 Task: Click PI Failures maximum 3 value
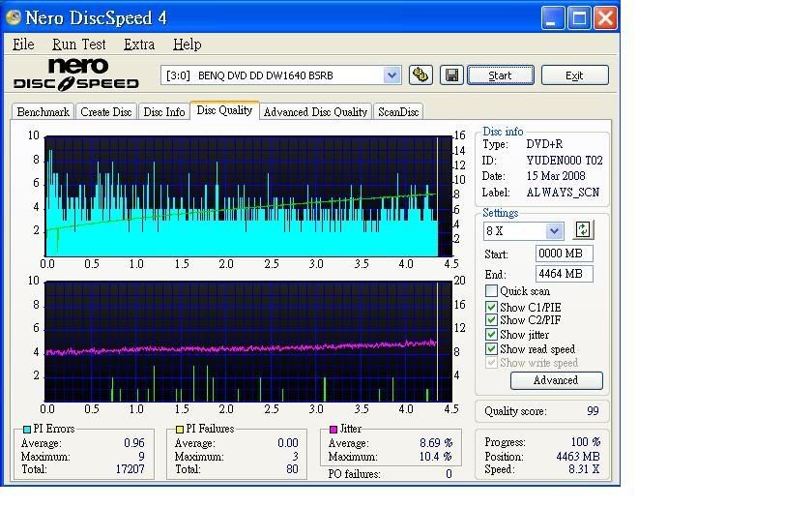295,457
